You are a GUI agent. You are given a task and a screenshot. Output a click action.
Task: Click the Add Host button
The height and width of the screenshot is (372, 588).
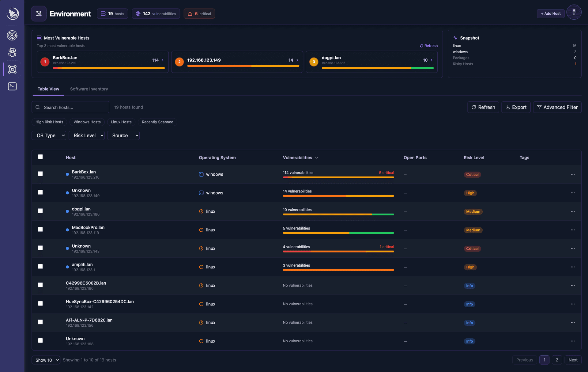551,13
